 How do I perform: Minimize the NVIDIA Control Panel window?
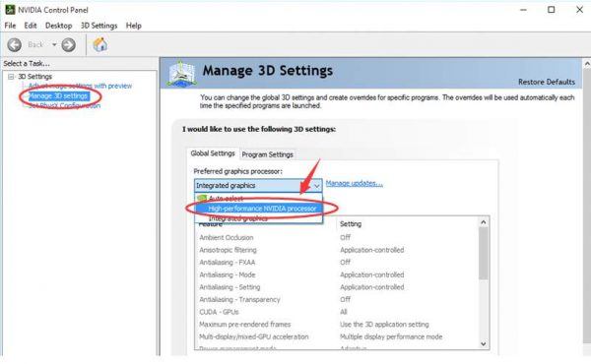[523, 10]
